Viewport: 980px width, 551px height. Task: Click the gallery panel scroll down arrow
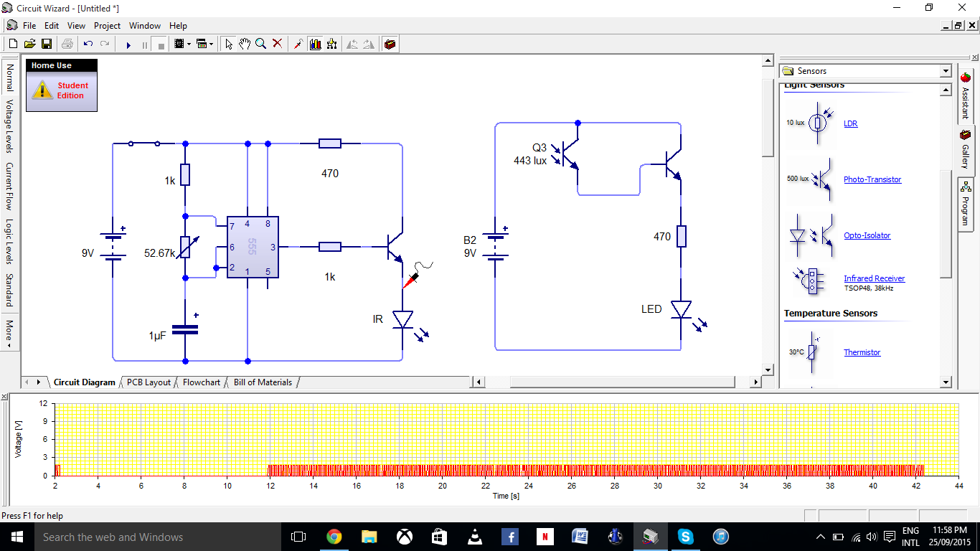click(x=946, y=382)
